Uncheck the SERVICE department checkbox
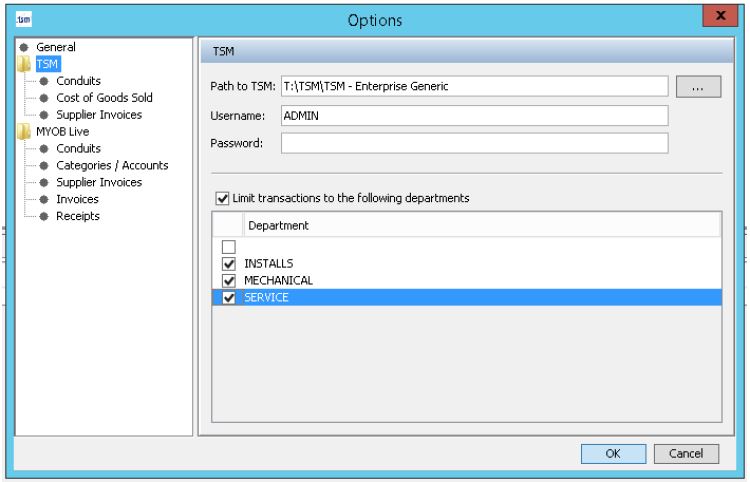Image resolution: width=750 pixels, height=482 pixels. (x=227, y=298)
